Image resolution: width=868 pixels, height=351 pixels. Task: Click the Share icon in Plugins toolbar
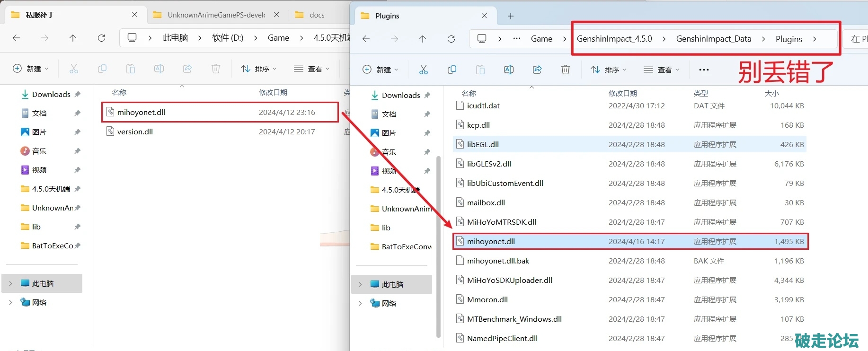(537, 70)
